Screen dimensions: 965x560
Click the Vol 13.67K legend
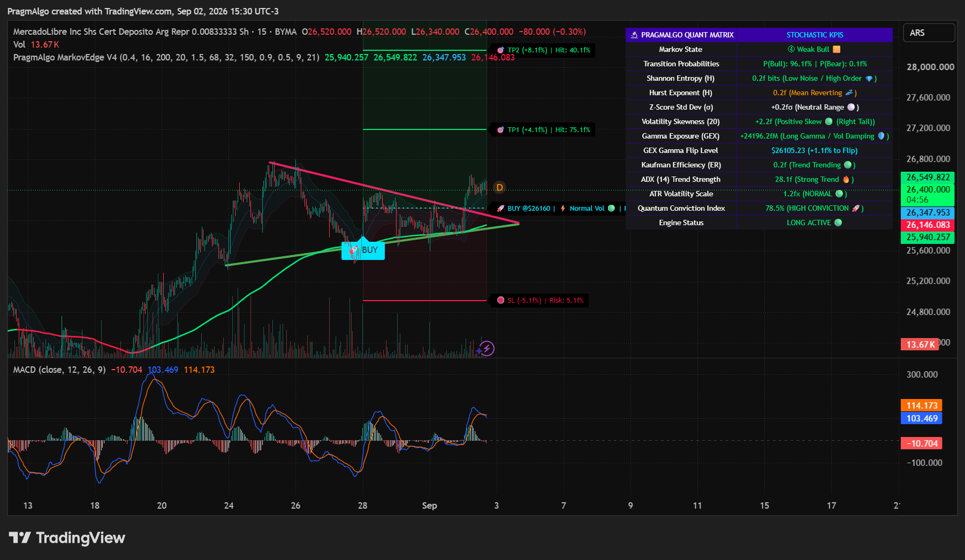(36, 44)
